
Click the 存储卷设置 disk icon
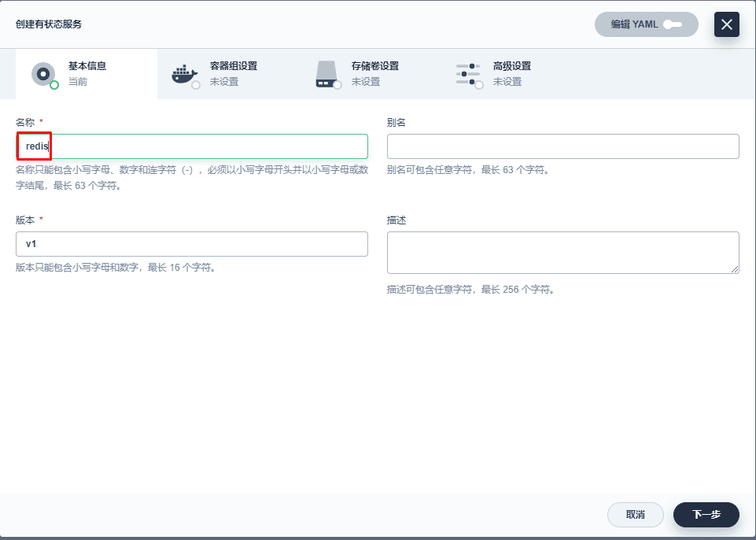328,75
